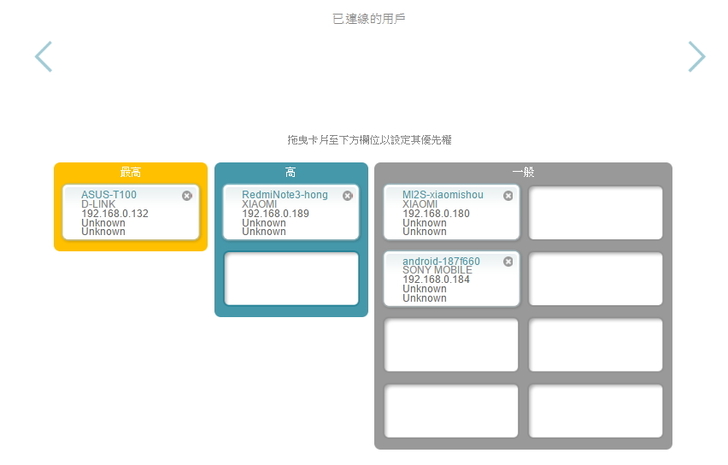Screen dimensions: 728x465
Task: Remove the RedmiNote3-hong card with its X icon
Action: pos(348,196)
